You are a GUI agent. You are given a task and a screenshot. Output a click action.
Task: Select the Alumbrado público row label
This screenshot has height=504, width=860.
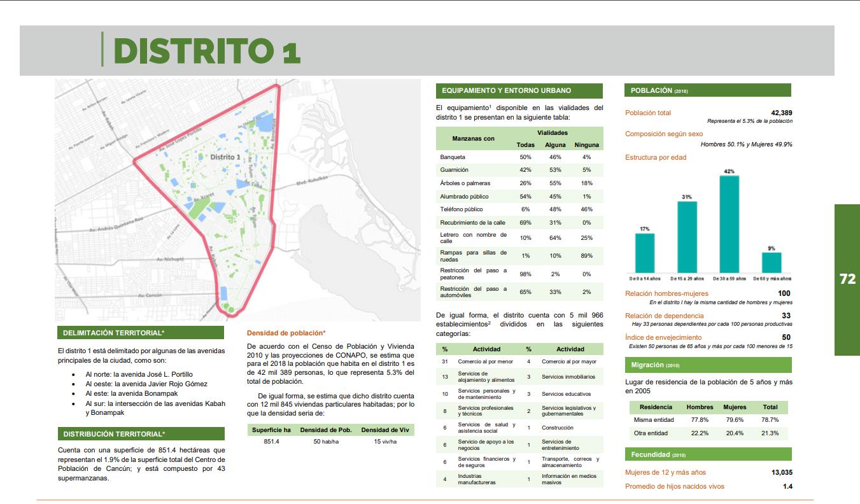click(464, 197)
